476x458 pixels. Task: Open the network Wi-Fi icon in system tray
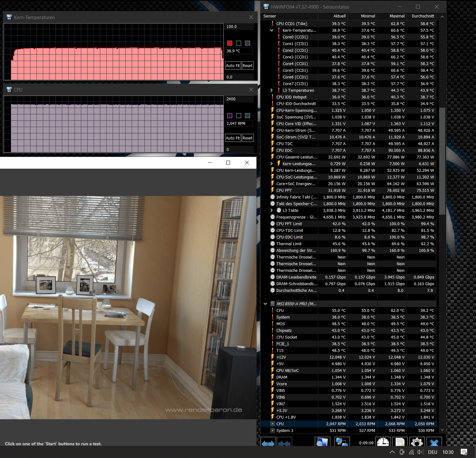click(x=412, y=452)
